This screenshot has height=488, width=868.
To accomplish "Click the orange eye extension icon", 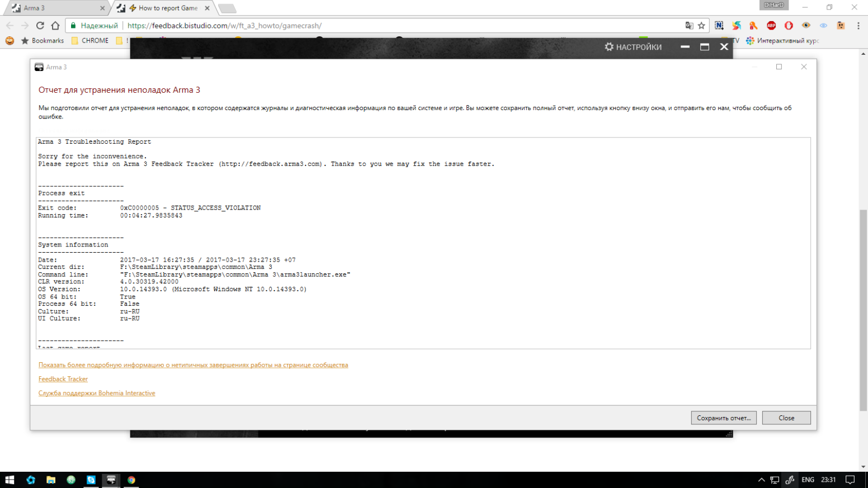I will (x=806, y=26).
